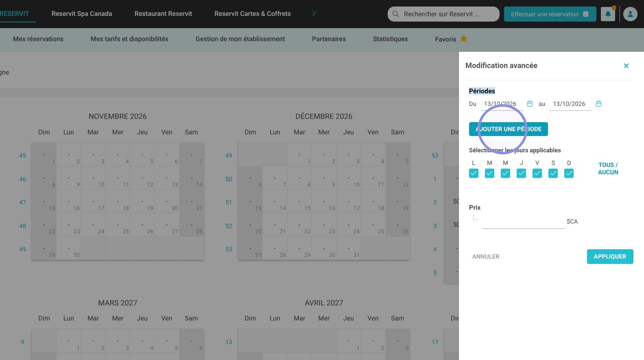Open calendar picker for end date
The image size is (644, 360).
(x=598, y=104)
